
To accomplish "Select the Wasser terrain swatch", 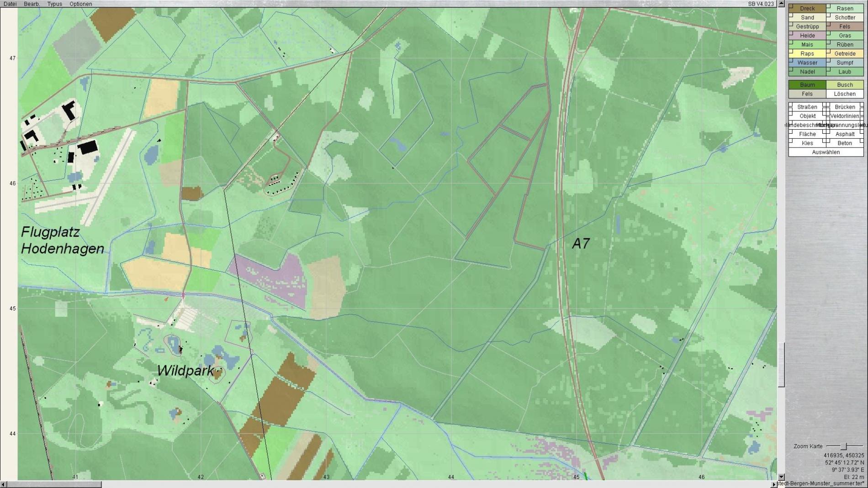I will coord(807,63).
